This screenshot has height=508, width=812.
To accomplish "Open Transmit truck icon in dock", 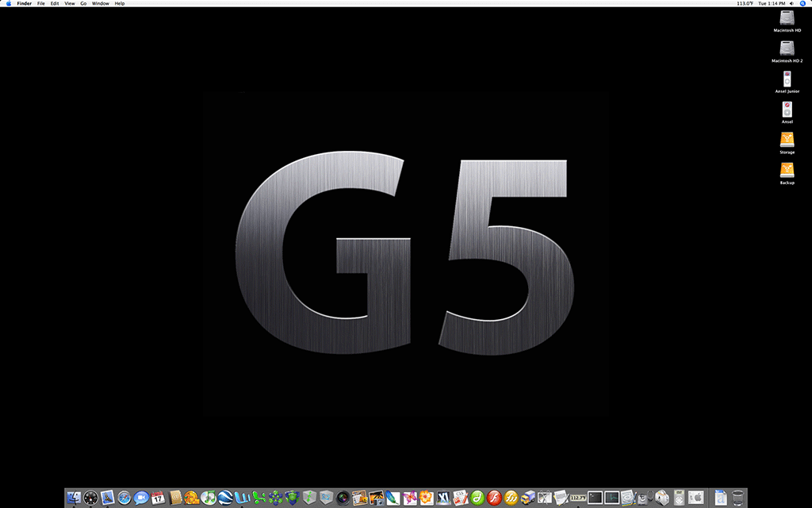I will [528, 498].
